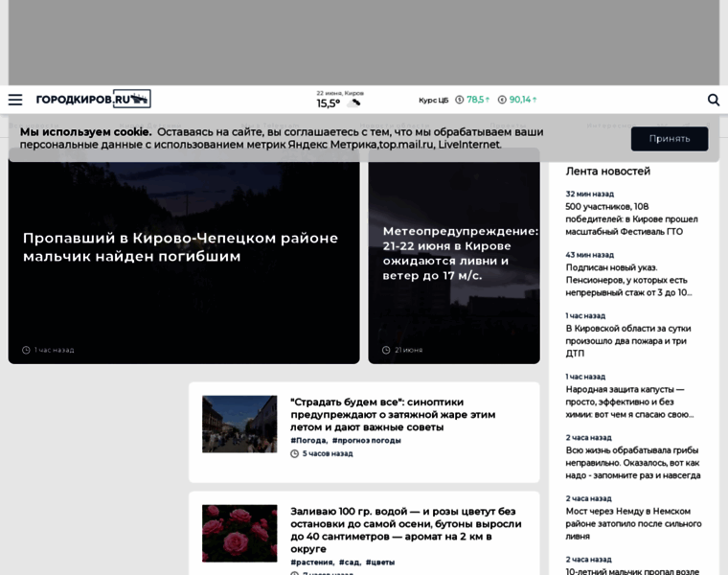This screenshot has height=575, width=728.
Task: Open news on two fires and three accidents
Action: [x=628, y=341]
